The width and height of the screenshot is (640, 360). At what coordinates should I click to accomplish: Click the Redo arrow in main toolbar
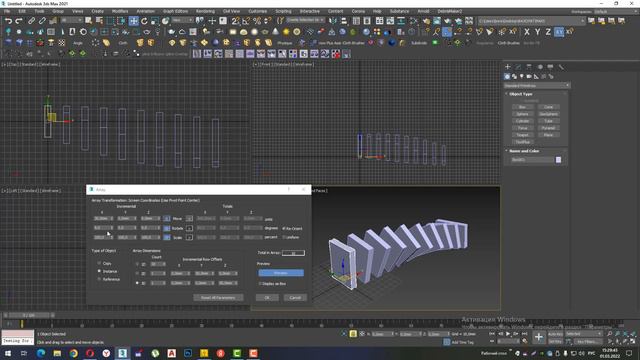pyautogui.click(x=19, y=21)
